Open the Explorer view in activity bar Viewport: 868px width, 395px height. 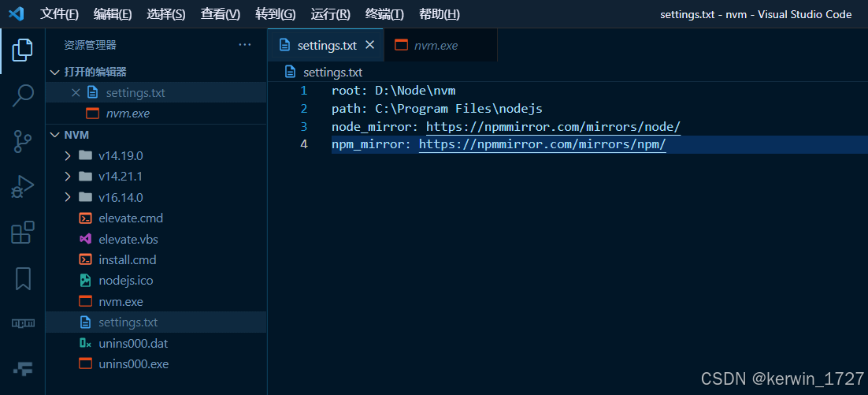pyautogui.click(x=22, y=50)
